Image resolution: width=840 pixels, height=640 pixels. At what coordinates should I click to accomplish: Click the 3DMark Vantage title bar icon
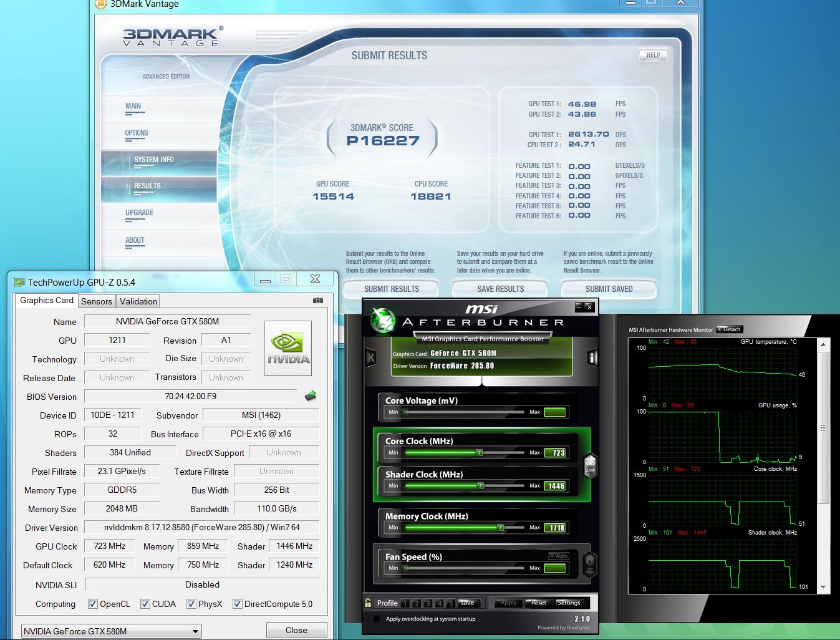[x=100, y=4]
